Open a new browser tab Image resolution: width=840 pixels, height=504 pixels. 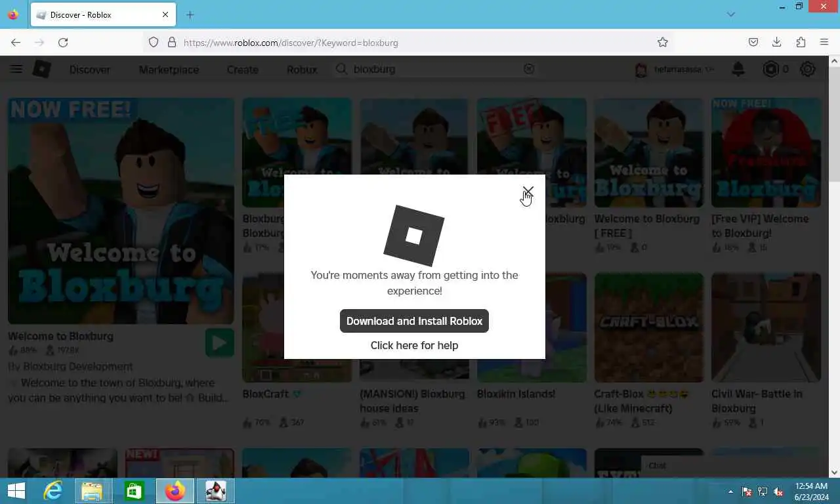click(190, 14)
